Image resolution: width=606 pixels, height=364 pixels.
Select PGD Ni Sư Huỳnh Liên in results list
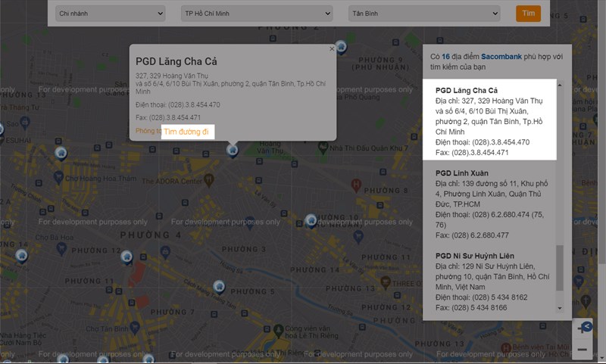point(489,282)
